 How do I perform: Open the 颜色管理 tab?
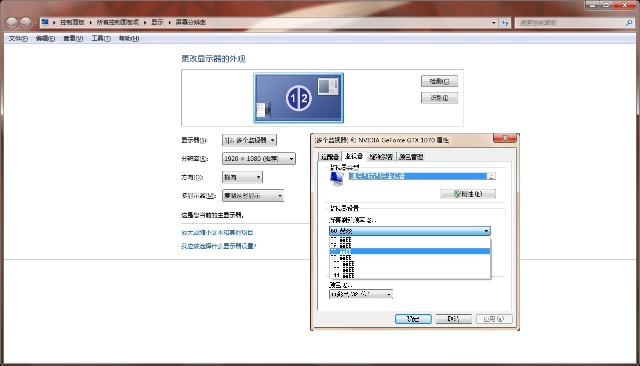pyautogui.click(x=411, y=157)
